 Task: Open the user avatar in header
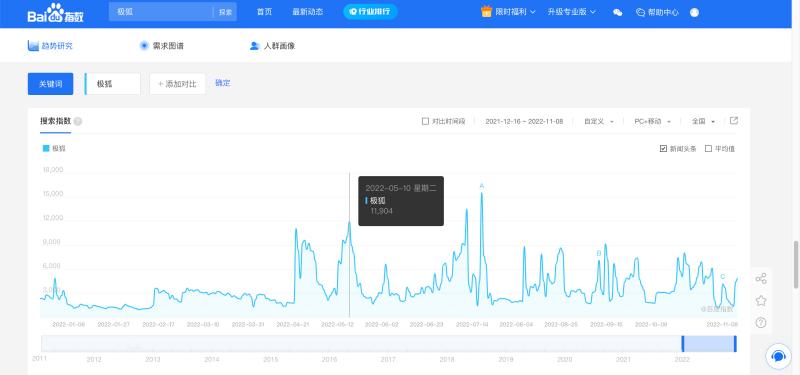pyautogui.click(x=694, y=12)
